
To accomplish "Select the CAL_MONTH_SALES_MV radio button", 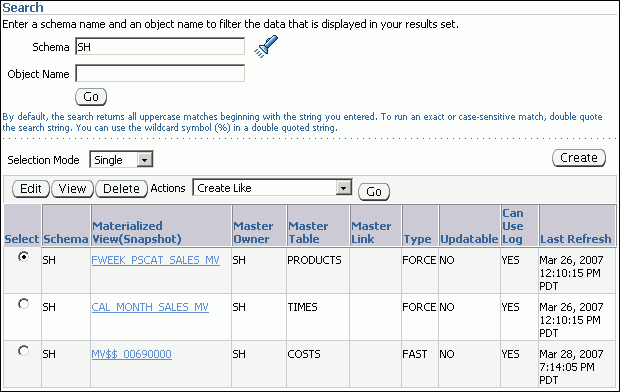I will pos(24,304).
